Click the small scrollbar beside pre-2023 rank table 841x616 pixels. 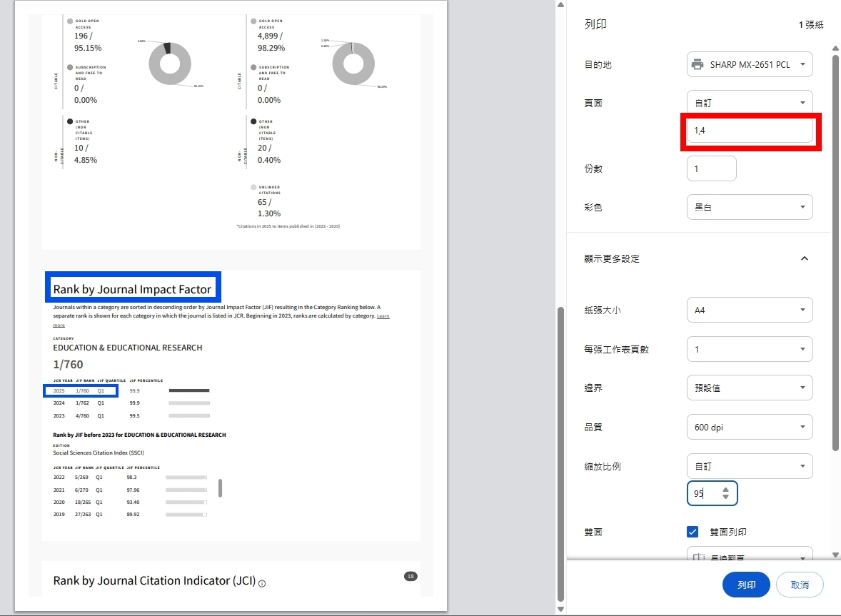pos(221,488)
